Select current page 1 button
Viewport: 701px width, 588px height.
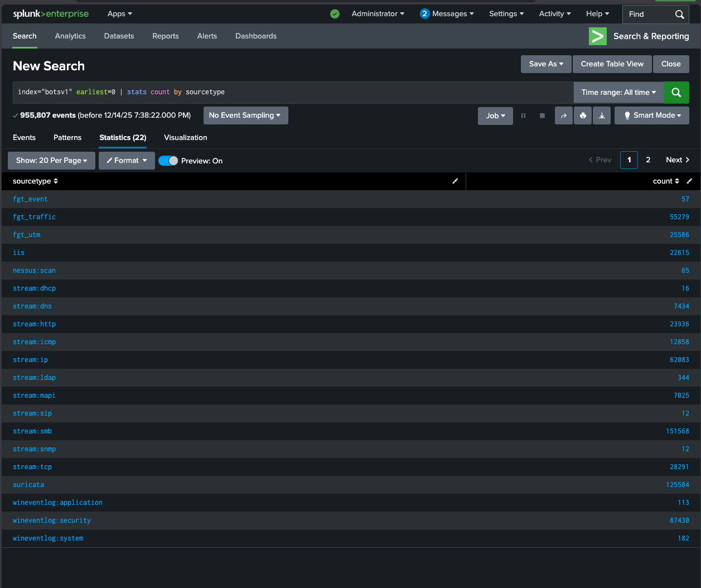(629, 160)
